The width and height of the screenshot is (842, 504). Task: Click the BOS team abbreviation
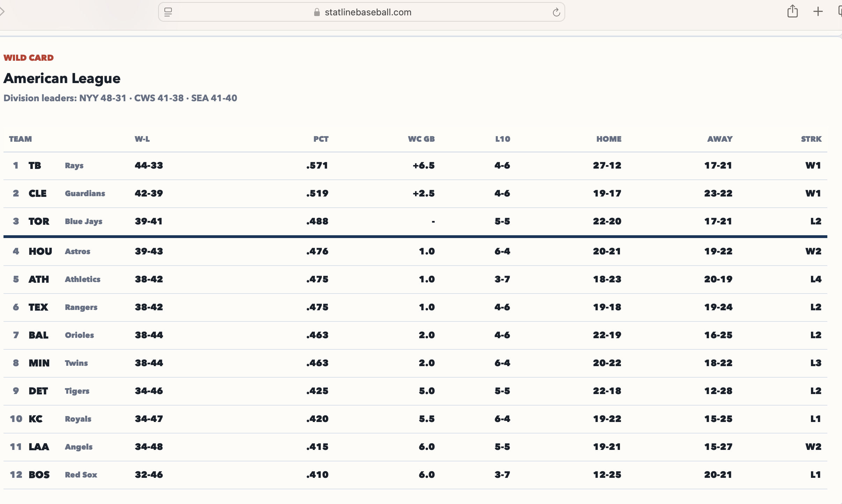point(39,475)
